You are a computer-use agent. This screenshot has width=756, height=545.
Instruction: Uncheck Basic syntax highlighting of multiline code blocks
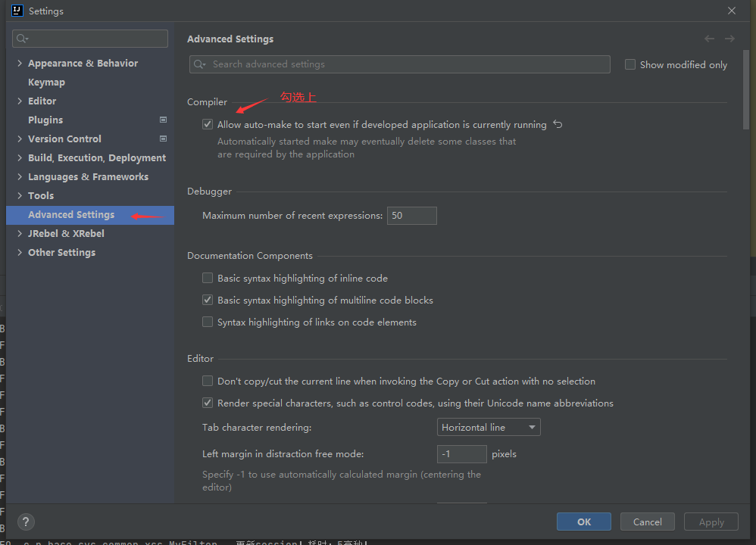(208, 300)
